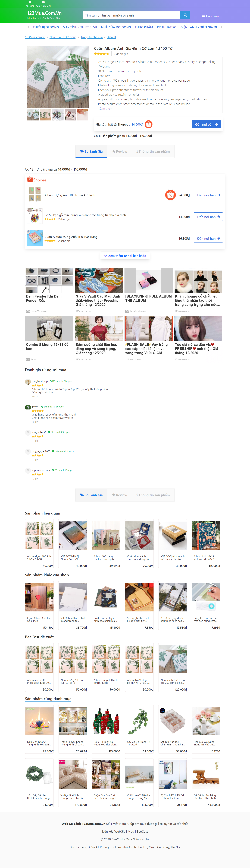The width and height of the screenshot is (250, 868).
Task: Click the 123Mua.com.vn breadcrumb link
Action: pyautogui.click(x=35, y=37)
